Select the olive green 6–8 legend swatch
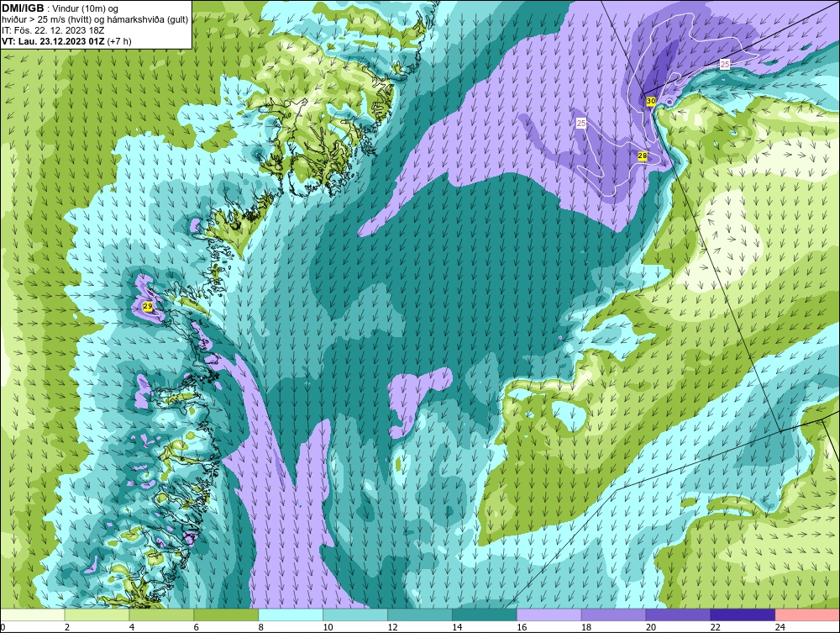Viewport: 840px width, 633px height. 226,615
